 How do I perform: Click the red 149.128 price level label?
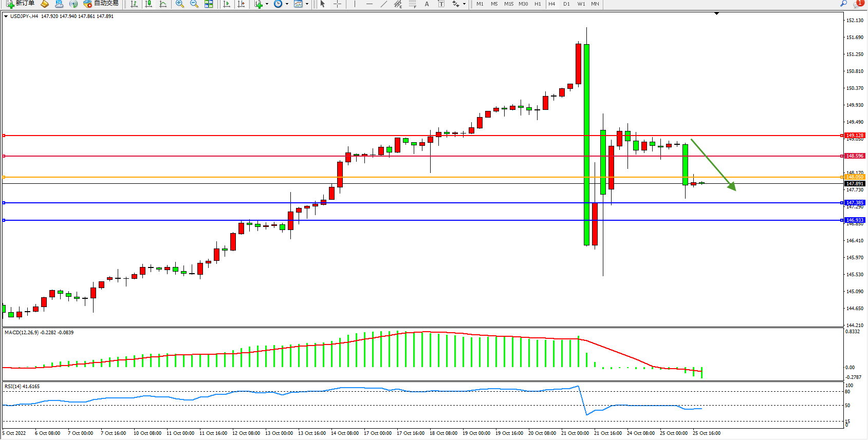coord(855,136)
